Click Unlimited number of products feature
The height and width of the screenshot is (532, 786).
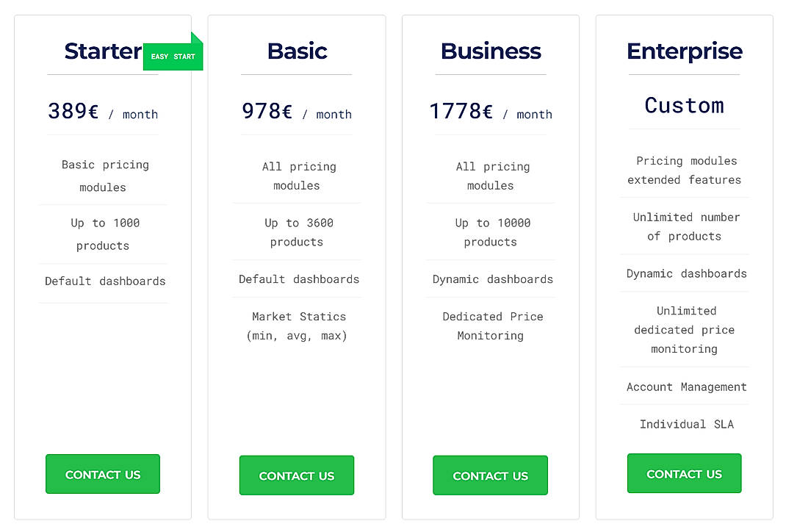point(685,226)
